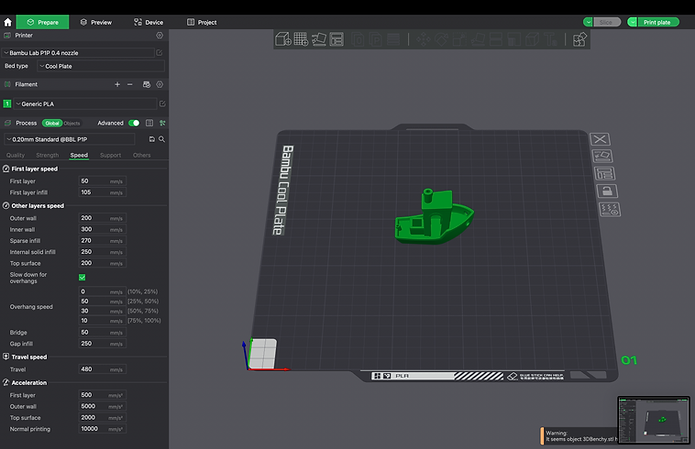Image resolution: width=695 pixels, height=449 pixels.
Task: Click the Slice button
Action: click(606, 22)
